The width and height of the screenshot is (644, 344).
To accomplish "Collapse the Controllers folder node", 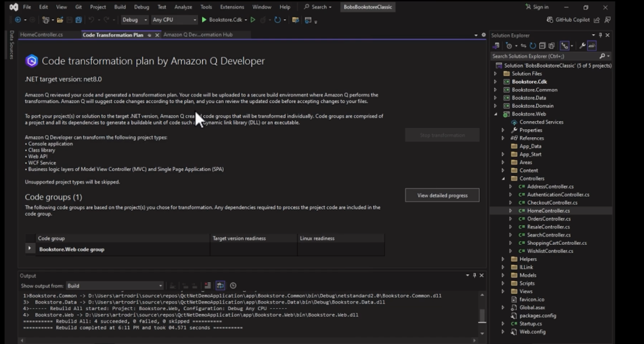I will (503, 178).
